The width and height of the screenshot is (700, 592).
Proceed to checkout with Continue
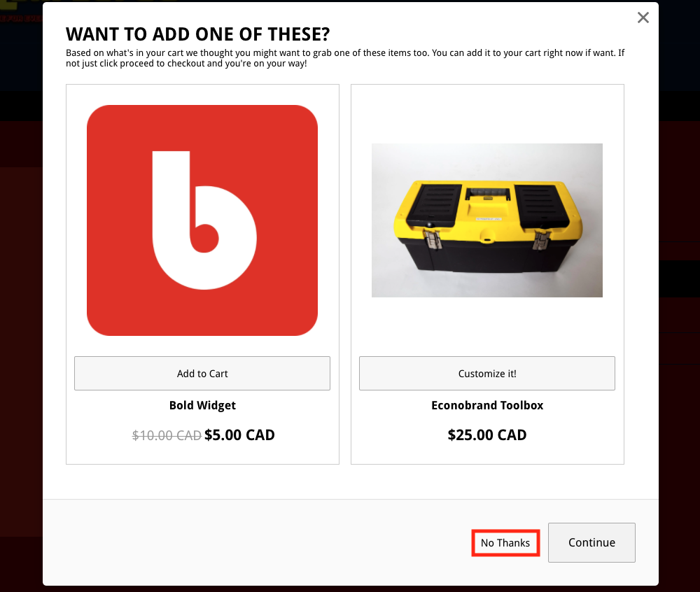point(591,542)
